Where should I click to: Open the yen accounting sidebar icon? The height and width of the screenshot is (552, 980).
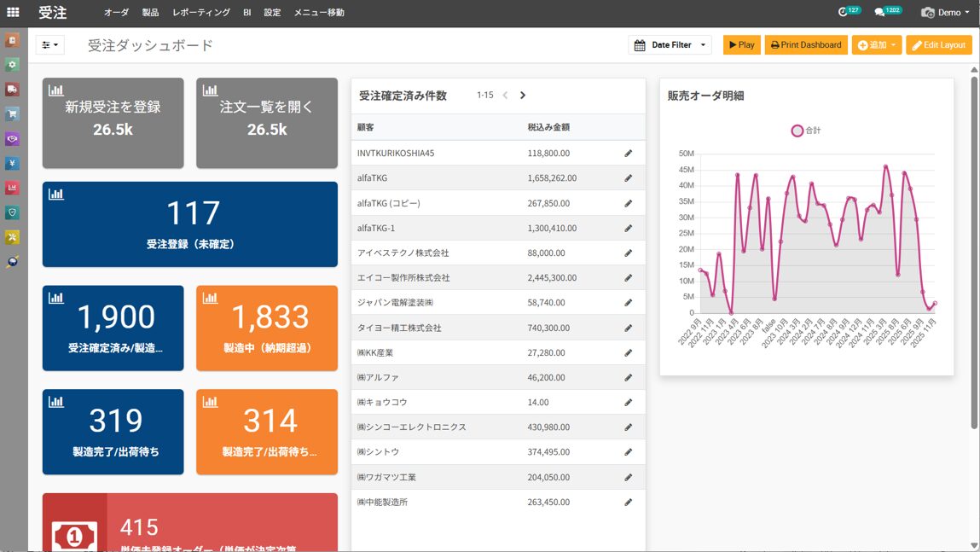click(12, 163)
